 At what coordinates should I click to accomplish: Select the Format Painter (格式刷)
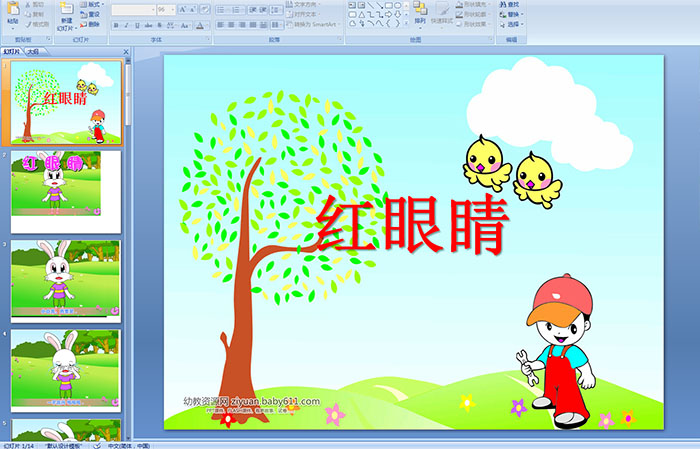pyautogui.click(x=37, y=24)
